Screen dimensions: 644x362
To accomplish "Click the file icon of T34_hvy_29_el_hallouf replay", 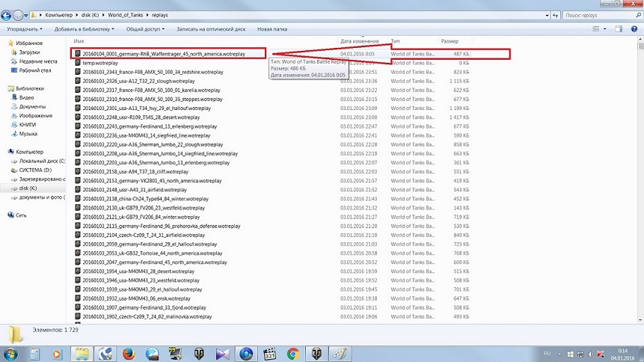I will (x=78, y=108).
